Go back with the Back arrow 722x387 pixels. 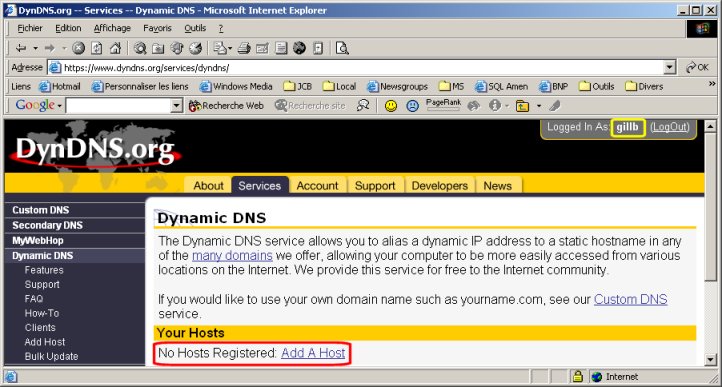pyautogui.click(x=21, y=48)
